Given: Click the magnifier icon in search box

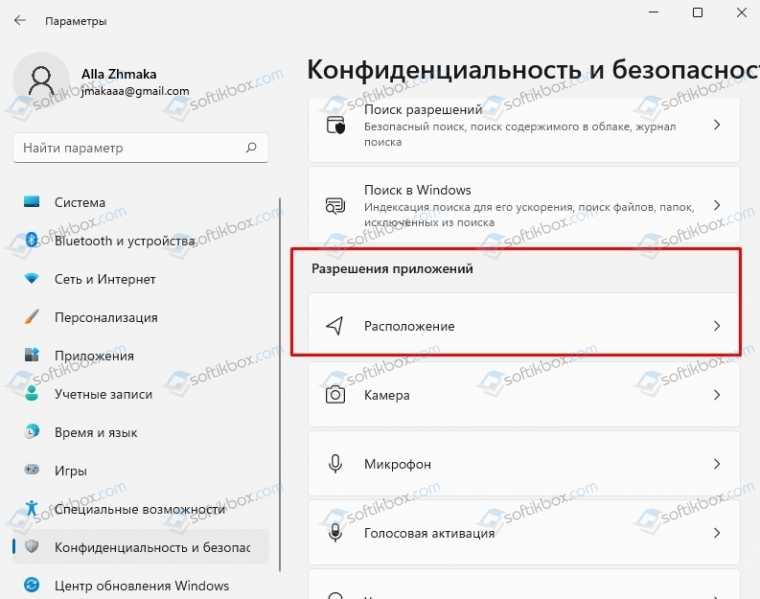Looking at the screenshot, I should point(251,147).
